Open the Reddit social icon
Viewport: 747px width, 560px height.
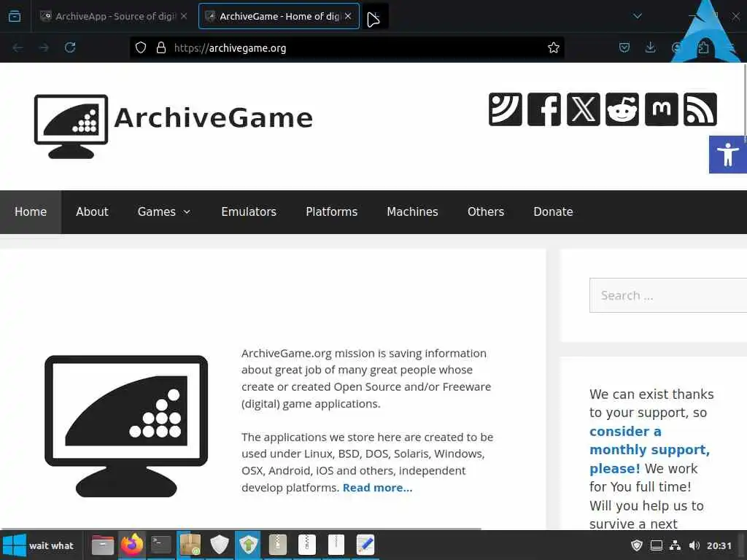[622, 109]
